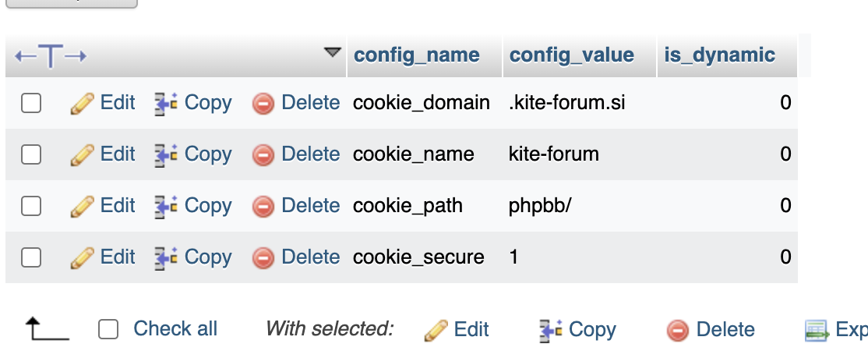Sort by is_dynamic column header

719,55
